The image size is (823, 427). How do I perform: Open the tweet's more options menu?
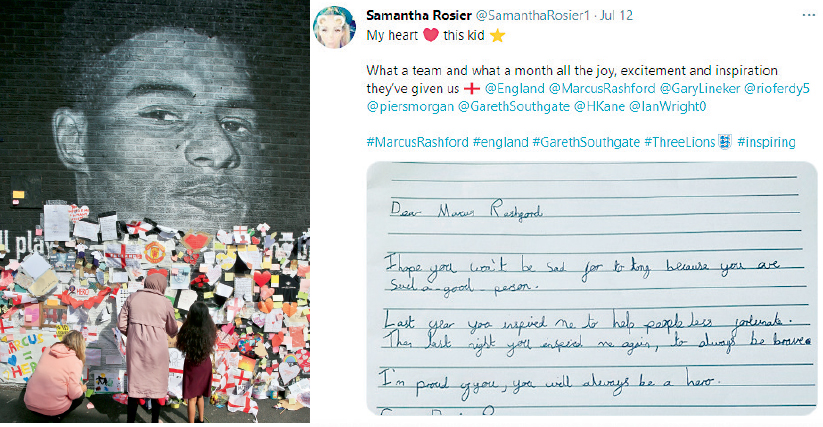coord(807,16)
